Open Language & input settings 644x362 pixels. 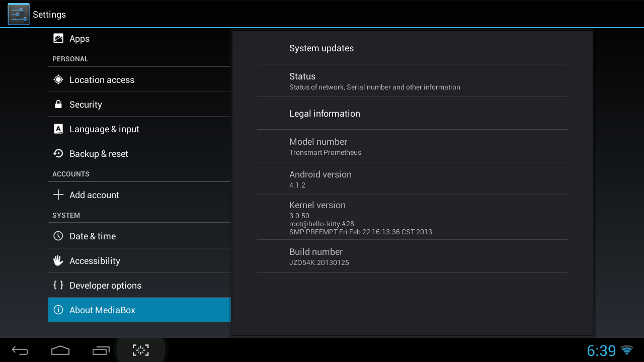click(x=139, y=129)
